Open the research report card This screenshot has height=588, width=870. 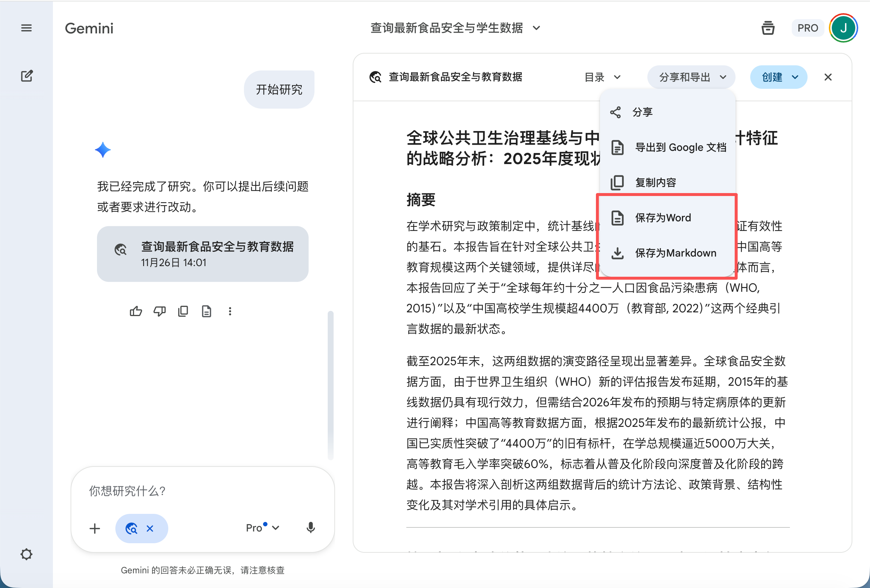pyautogui.click(x=202, y=254)
